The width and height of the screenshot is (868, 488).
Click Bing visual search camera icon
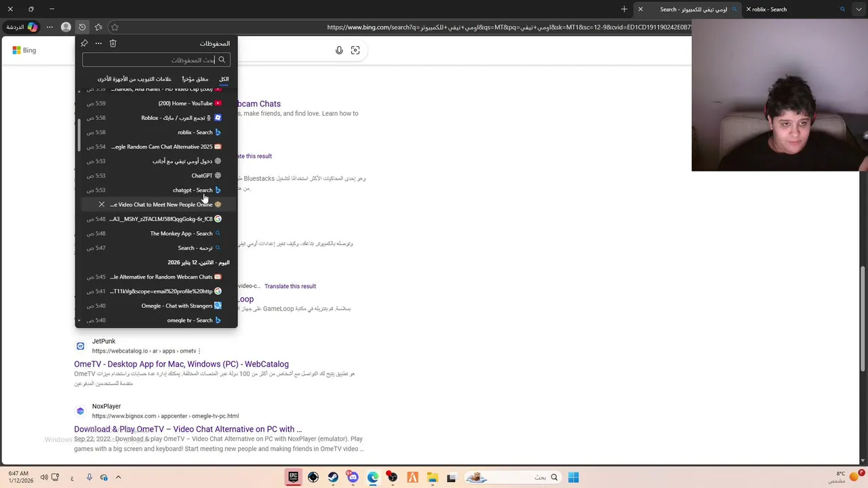355,50
